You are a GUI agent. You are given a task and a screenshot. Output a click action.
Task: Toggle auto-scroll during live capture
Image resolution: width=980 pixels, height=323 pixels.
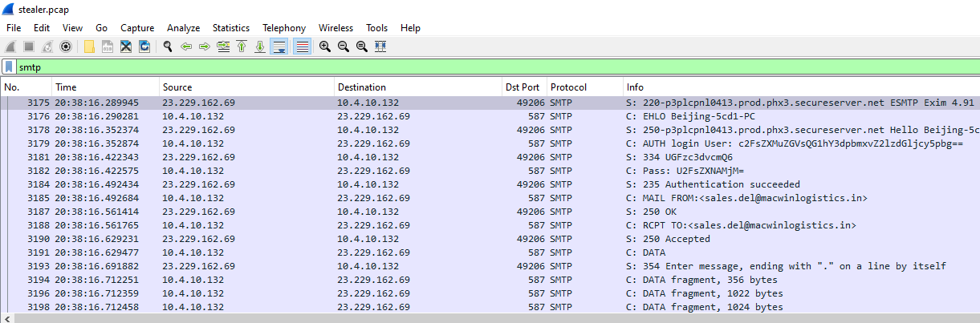pyautogui.click(x=279, y=46)
